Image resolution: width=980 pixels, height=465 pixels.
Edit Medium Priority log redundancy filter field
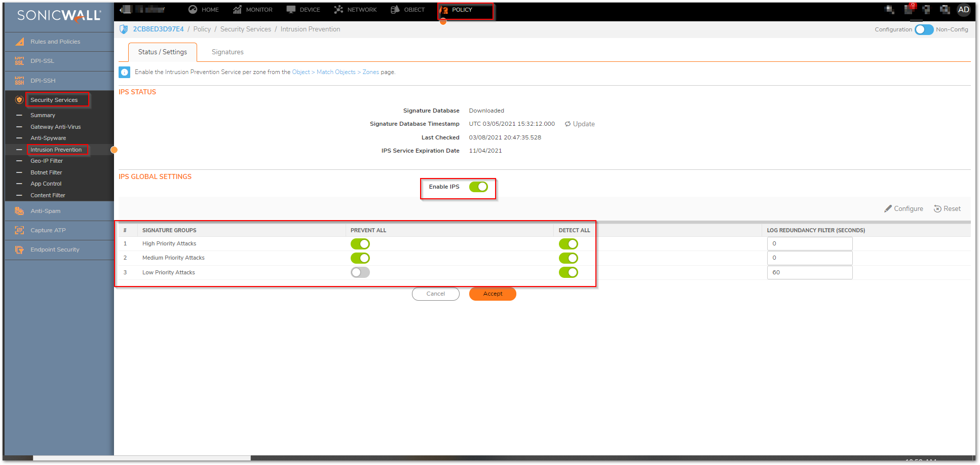(809, 258)
